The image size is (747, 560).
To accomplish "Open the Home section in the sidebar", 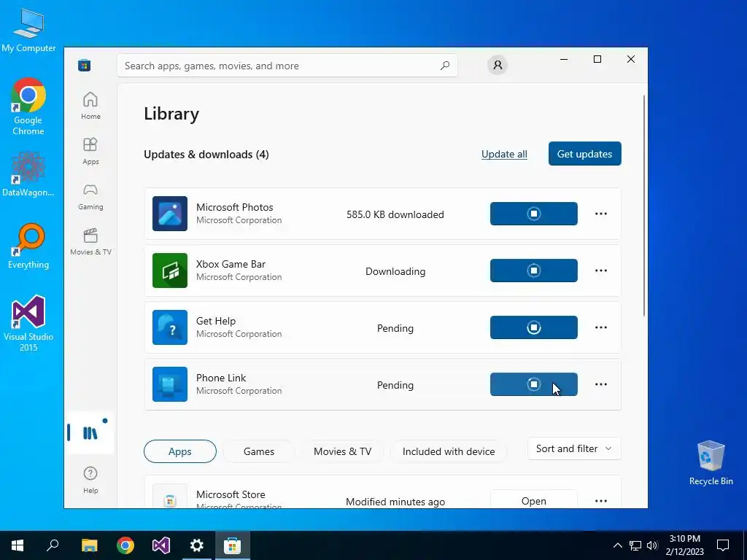I will click(x=90, y=106).
